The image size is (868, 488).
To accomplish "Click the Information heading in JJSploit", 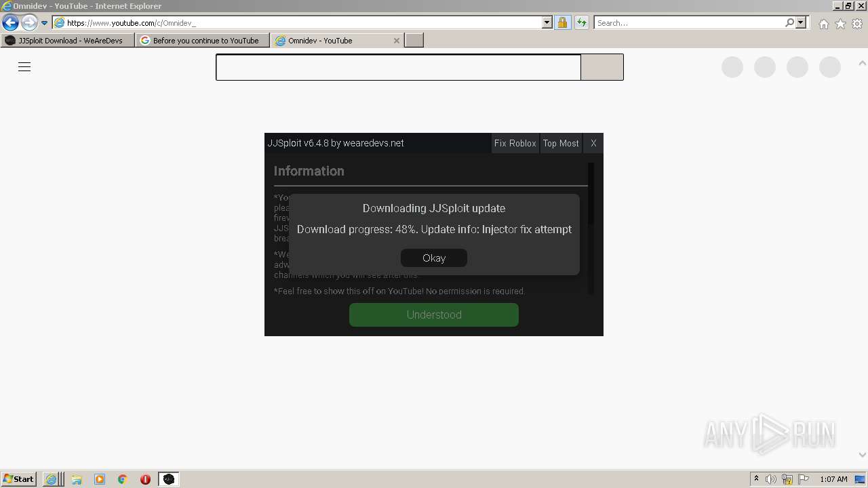I will coord(309,171).
